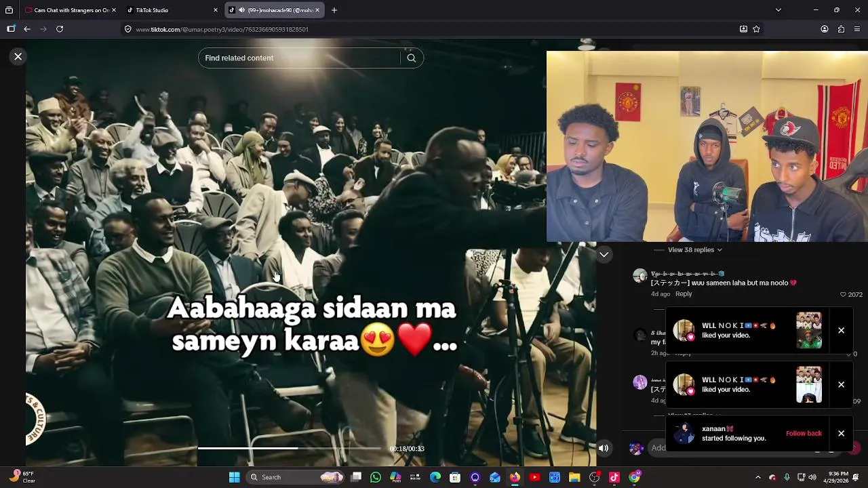Close the TikTok video viewer

click(x=18, y=57)
